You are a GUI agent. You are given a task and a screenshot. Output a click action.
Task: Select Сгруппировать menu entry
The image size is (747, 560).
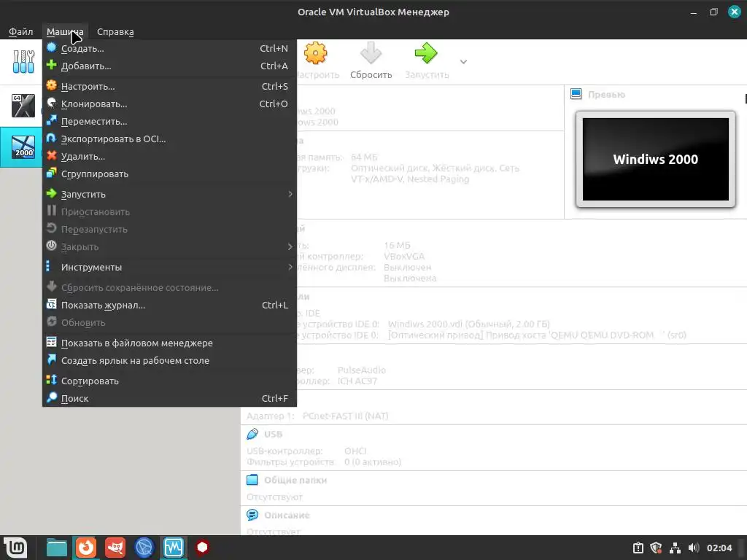click(169, 174)
